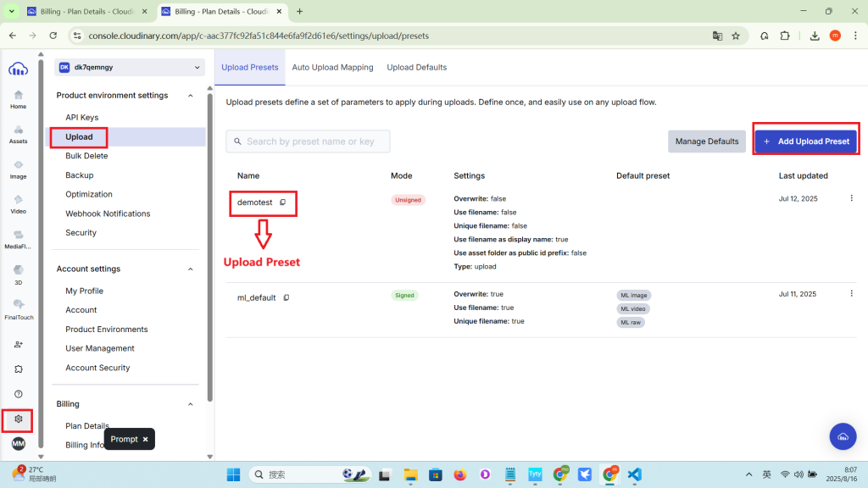The image size is (868, 488).
Task: Select Upload in settings menu
Action: [x=79, y=136]
